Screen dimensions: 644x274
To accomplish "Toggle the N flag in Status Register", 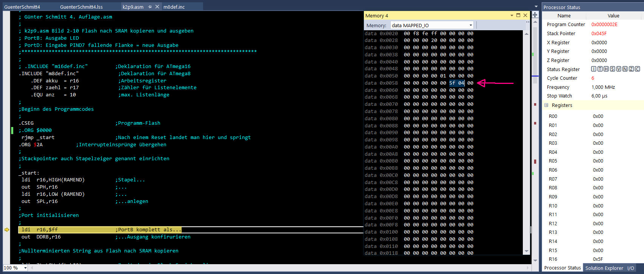I will 625,69.
